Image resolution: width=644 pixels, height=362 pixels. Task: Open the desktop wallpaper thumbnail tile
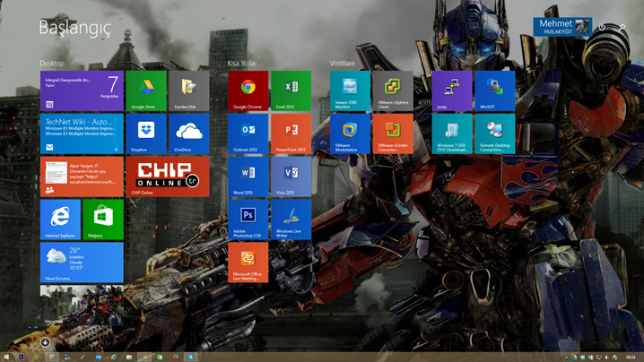pos(82,306)
